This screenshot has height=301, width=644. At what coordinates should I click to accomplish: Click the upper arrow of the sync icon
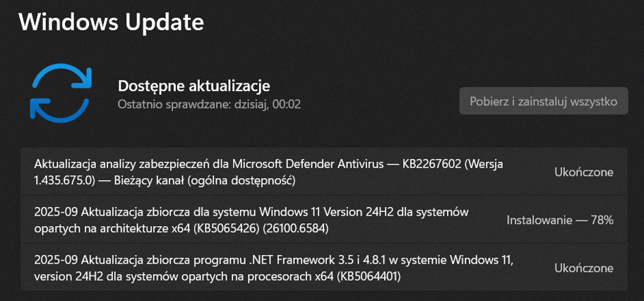tap(61, 77)
